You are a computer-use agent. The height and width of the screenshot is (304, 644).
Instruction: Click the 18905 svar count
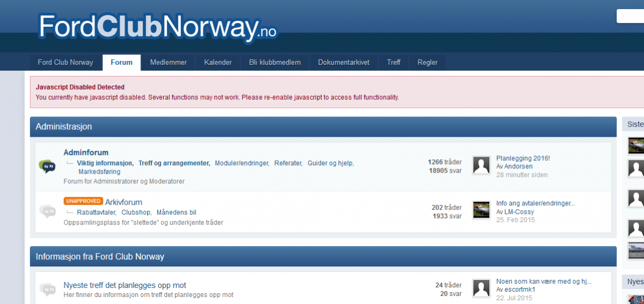tap(445, 171)
